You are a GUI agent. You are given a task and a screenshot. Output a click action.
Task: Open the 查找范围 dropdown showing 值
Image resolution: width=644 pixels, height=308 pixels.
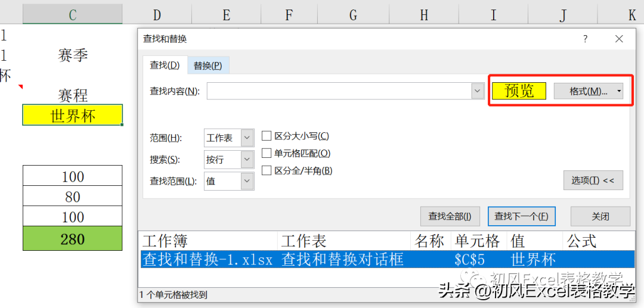[229, 181]
